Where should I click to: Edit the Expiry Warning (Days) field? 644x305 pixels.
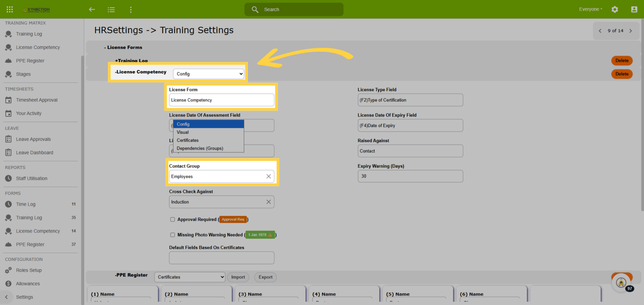point(410,176)
